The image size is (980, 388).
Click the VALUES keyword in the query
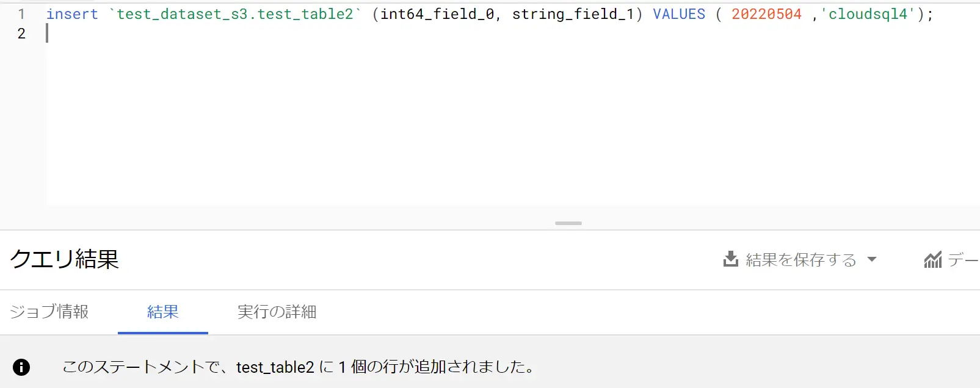[679, 14]
